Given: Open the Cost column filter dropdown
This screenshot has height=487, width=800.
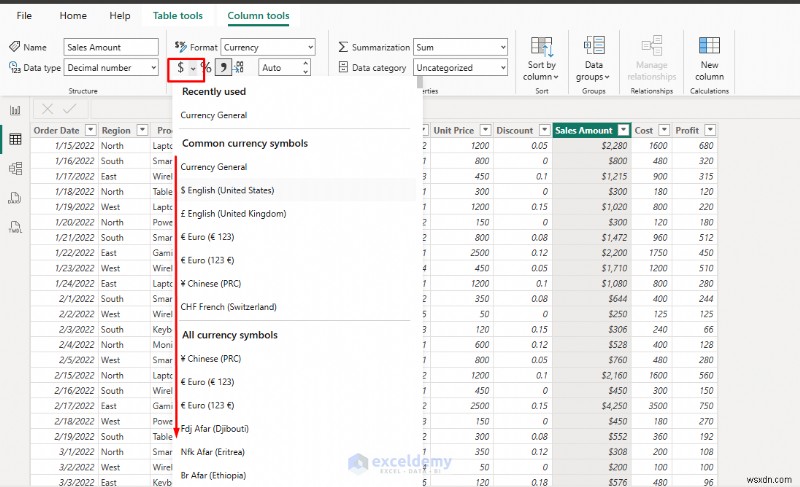Looking at the screenshot, I should coord(664,130).
